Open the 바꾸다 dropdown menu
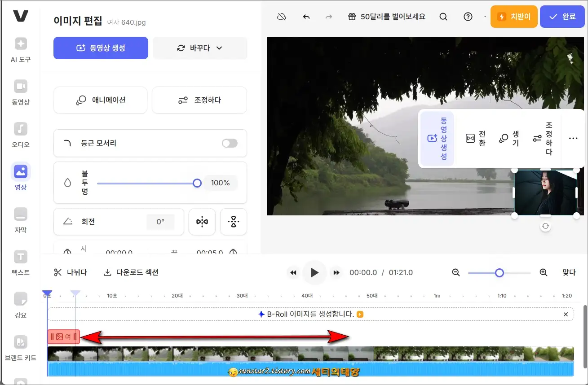This screenshot has width=588, height=385. point(200,48)
